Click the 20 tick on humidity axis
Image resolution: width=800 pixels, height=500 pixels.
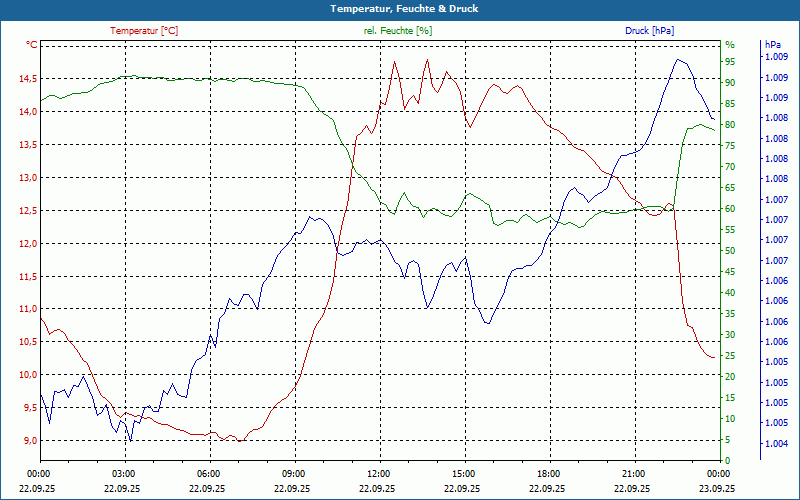730,377
